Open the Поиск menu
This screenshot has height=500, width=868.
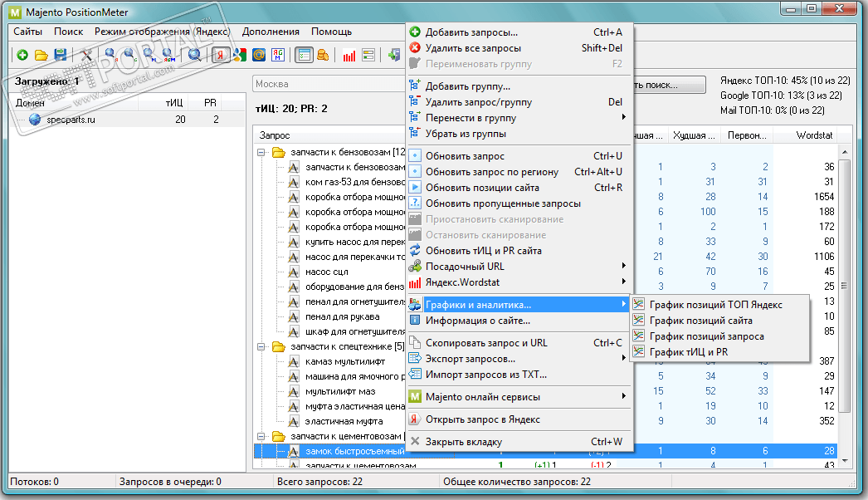69,32
